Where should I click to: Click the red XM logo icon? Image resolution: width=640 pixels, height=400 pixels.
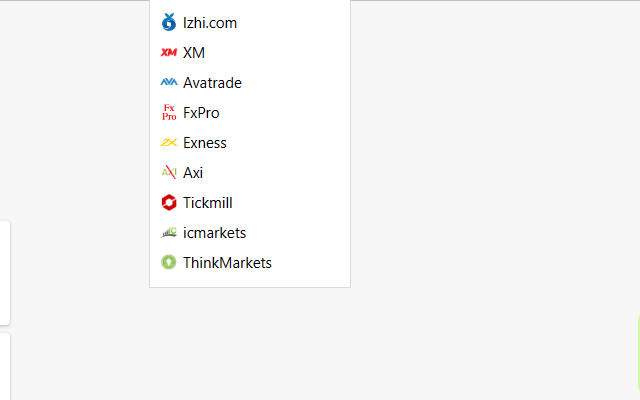(x=168, y=53)
